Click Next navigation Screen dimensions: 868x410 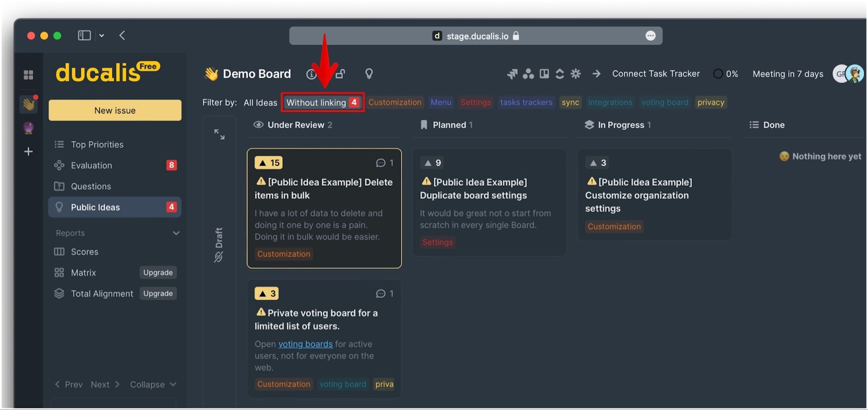[x=105, y=384]
